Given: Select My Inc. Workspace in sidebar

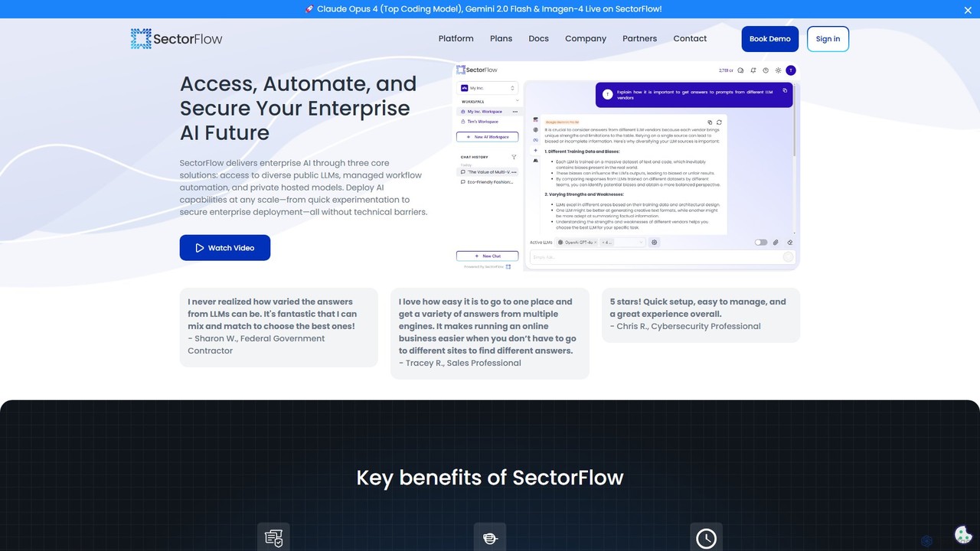Looking at the screenshot, I should (x=485, y=112).
